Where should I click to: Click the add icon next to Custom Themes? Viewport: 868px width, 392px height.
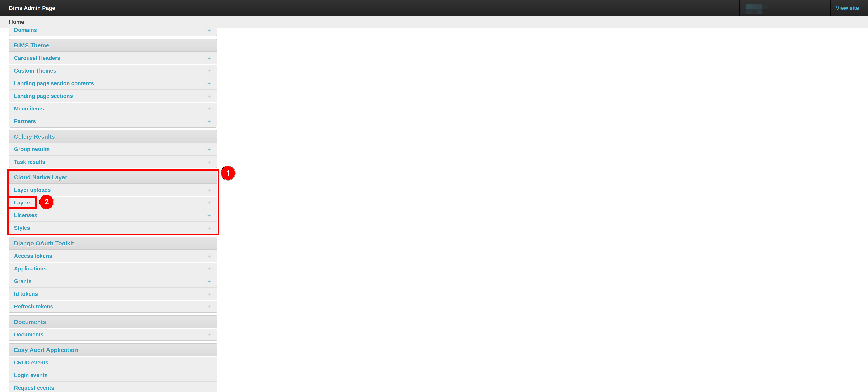209,71
